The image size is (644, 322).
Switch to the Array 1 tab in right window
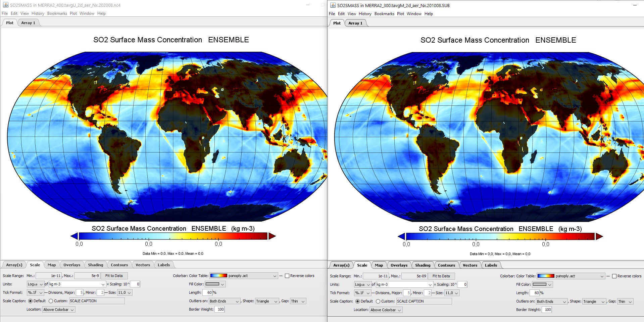(x=355, y=23)
